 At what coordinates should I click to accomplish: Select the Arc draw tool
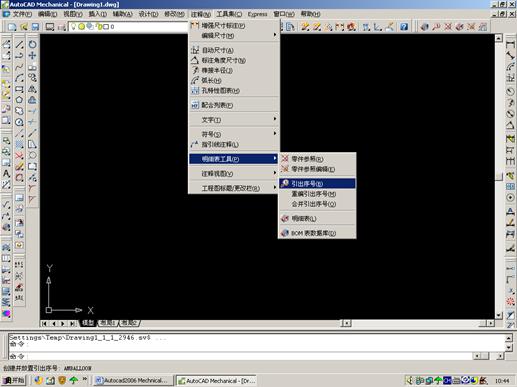19,78
